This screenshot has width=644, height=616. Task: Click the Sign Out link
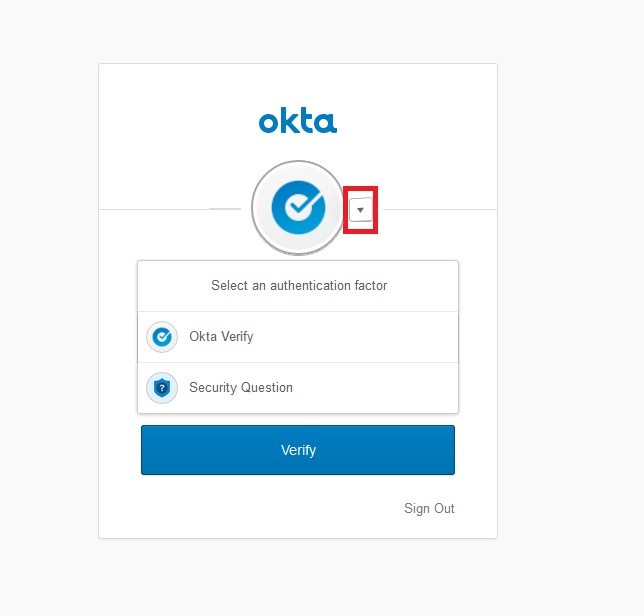tap(429, 508)
